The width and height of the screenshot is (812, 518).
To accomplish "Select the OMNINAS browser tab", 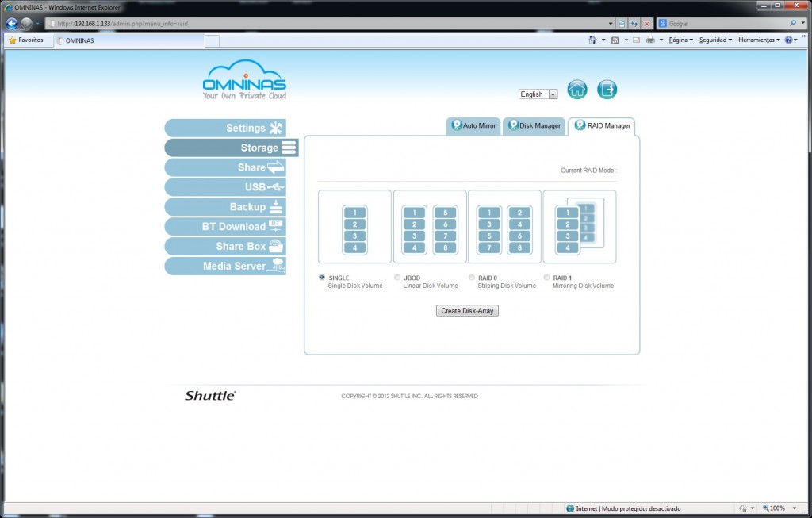I will [128, 40].
